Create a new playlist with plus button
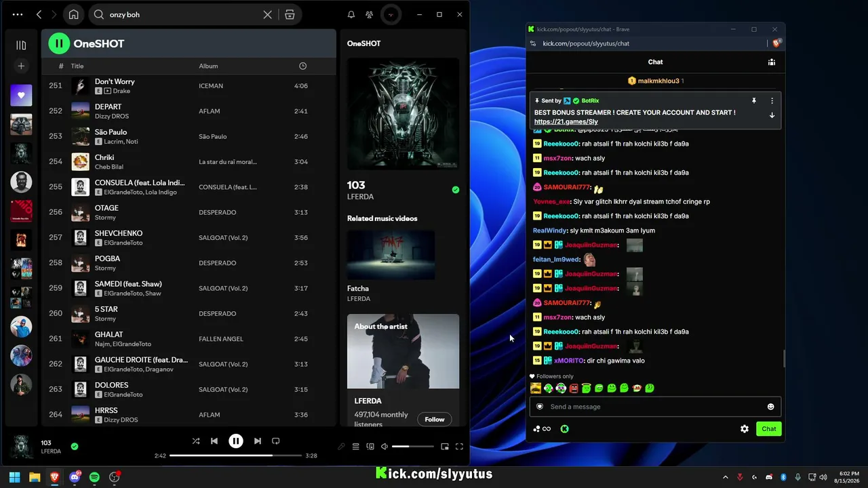Image resolution: width=868 pixels, height=488 pixels. point(21,66)
